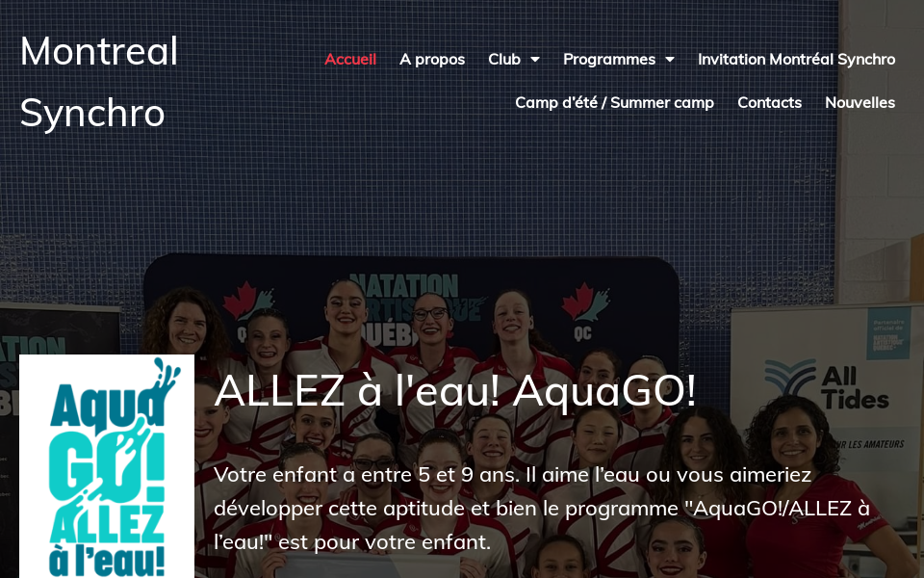Click the left red maple leaf QC logo
924x578 pixels.
[247, 309]
